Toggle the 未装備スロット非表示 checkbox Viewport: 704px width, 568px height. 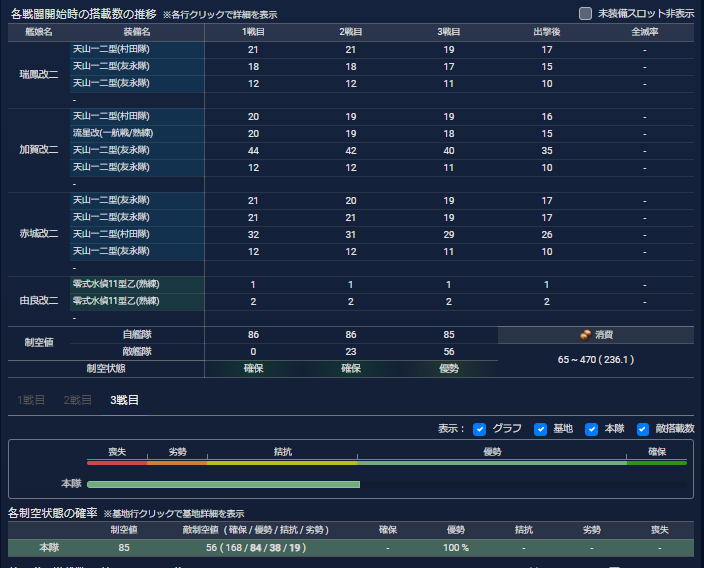[x=585, y=13]
